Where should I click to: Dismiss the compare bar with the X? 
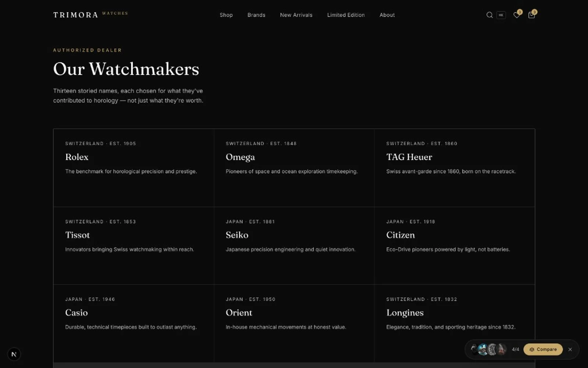pos(570,350)
